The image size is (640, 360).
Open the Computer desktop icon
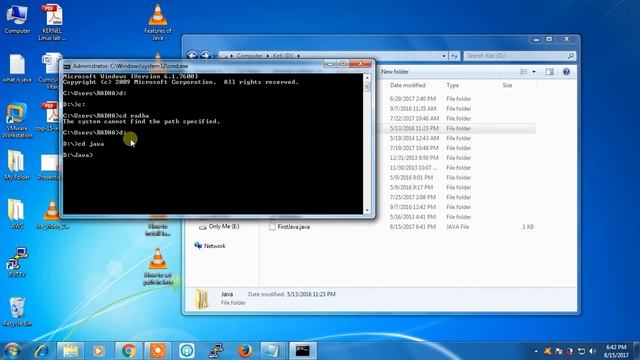tap(17, 19)
